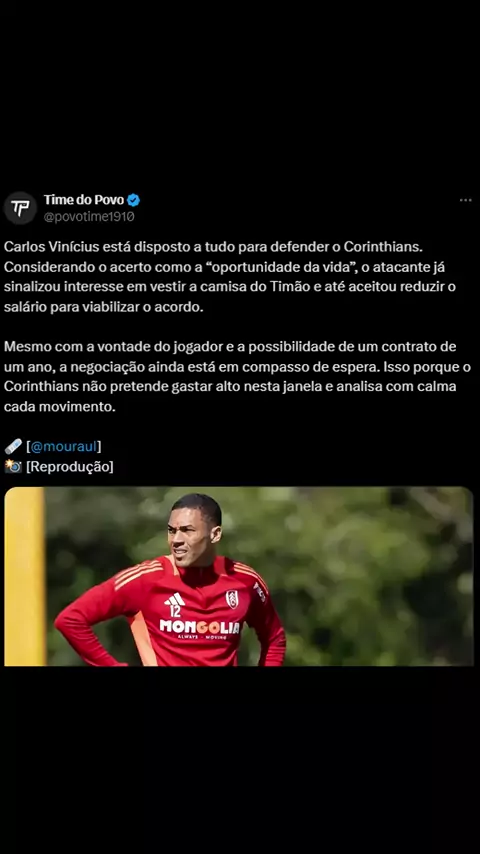This screenshot has height=854, width=480.
Task: Open the Time do Povo profile avatar
Action: pos(20,208)
